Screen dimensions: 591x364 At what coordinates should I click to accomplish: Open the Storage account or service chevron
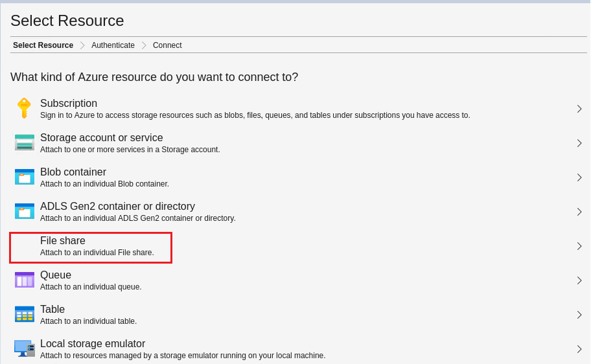click(579, 143)
